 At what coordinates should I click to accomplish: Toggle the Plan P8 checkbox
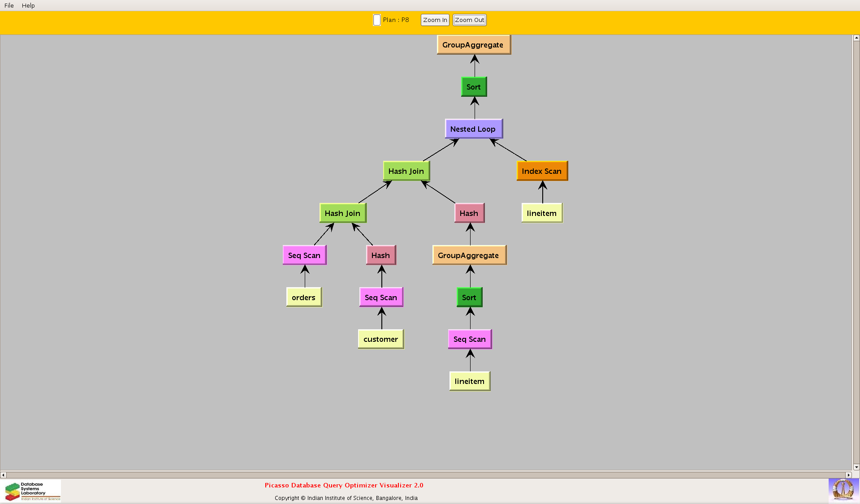(377, 20)
